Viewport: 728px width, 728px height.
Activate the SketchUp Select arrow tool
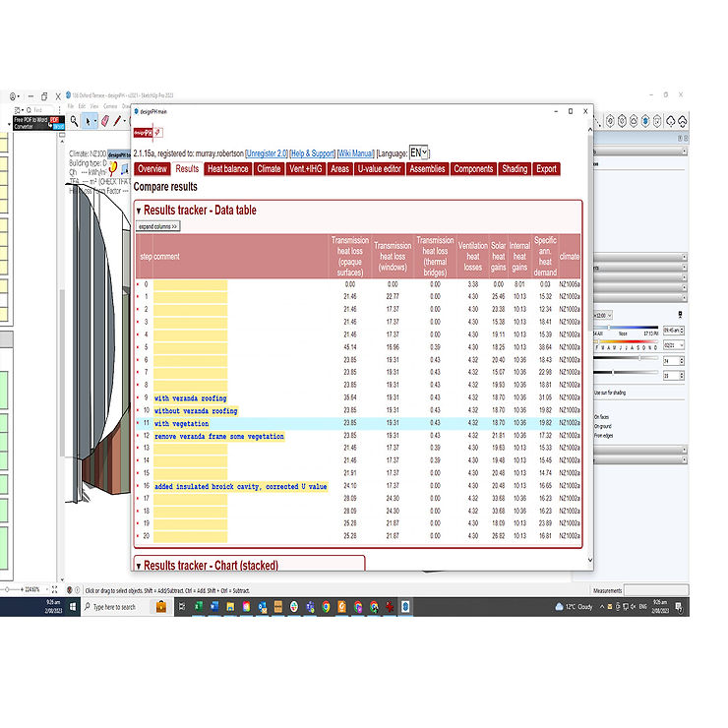point(88,121)
